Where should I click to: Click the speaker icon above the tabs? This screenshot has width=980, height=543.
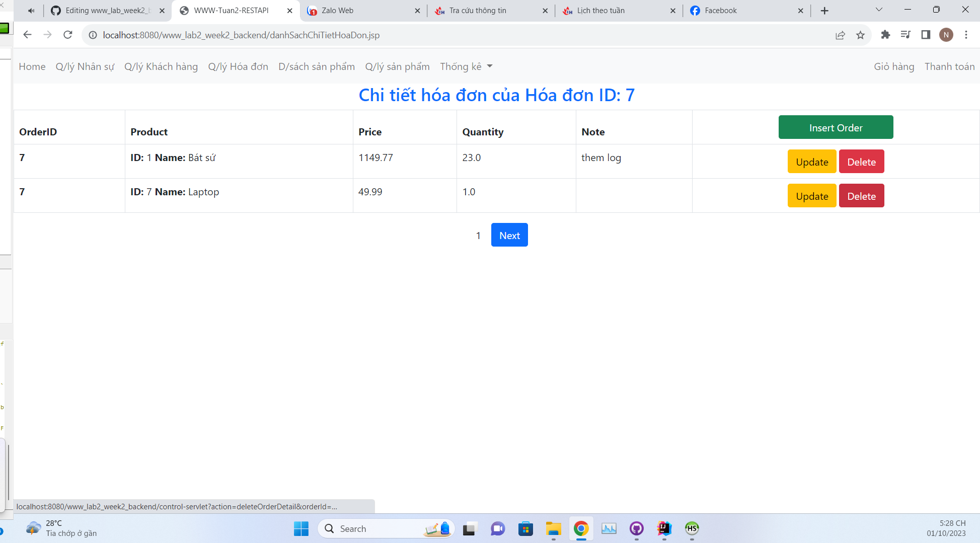point(31,10)
